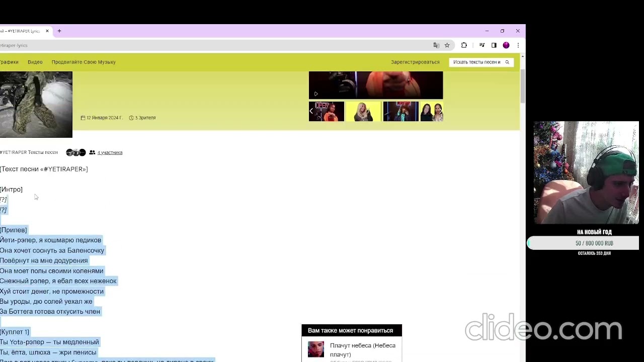Click lyric line Повёрнут на мне додурения
The image size is (644, 362).
click(x=44, y=260)
